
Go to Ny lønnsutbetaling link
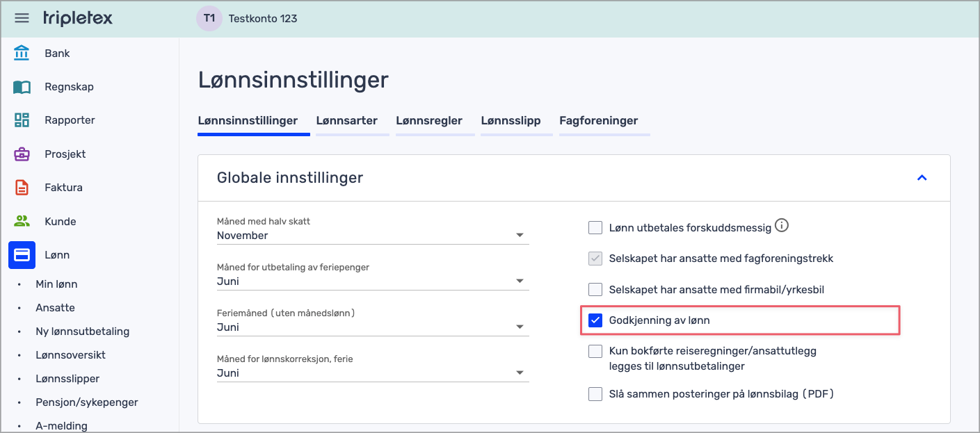(x=82, y=332)
